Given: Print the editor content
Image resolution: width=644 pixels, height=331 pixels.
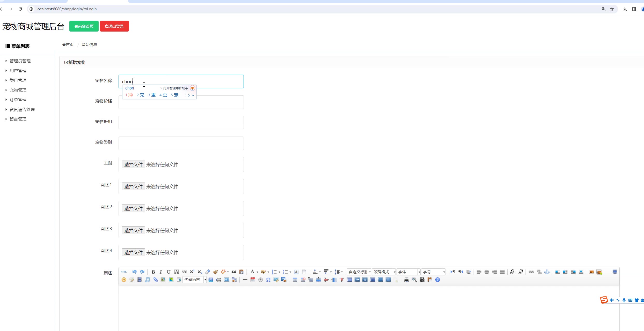Looking at the screenshot, I should tap(406, 280).
